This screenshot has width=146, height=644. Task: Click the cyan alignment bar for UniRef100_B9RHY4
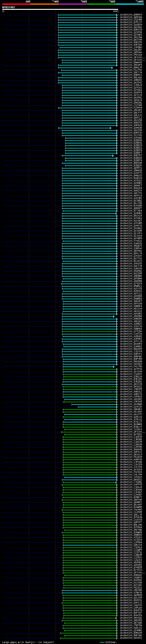(x=88, y=15)
